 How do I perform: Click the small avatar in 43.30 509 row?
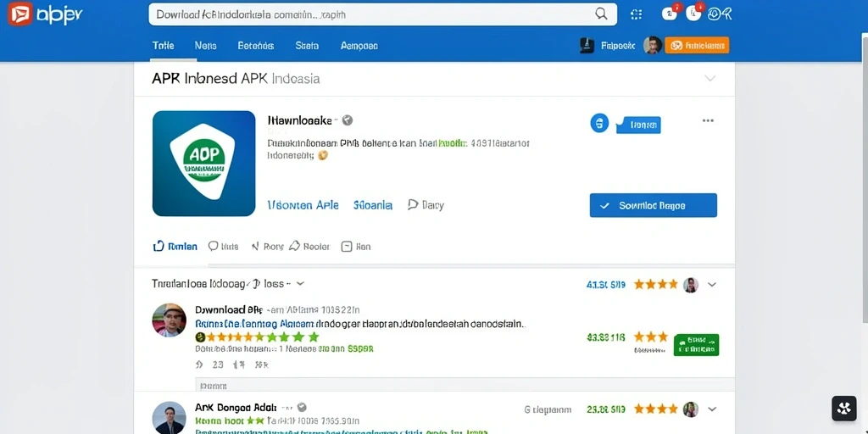tap(690, 285)
